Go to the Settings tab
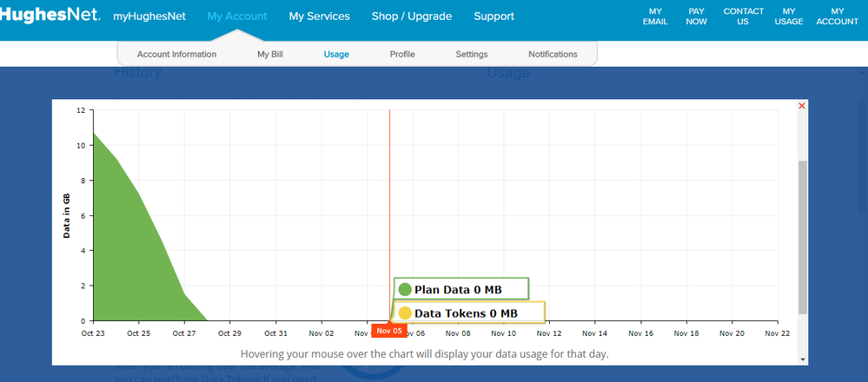The height and width of the screenshot is (382, 868). click(x=472, y=54)
